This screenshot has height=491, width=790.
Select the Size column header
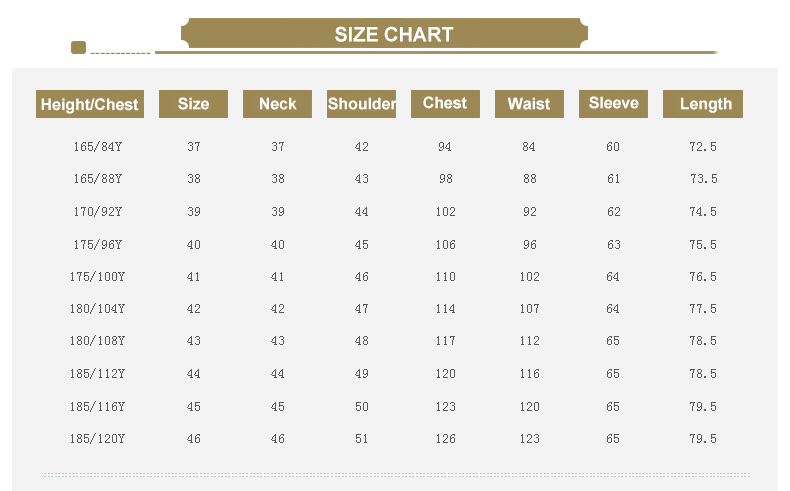(193, 104)
